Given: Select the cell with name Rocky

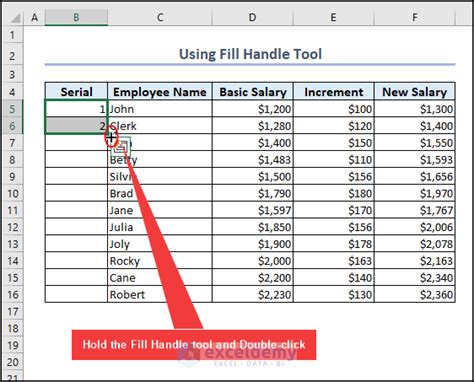Looking at the screenshot, I should (160, 261).
